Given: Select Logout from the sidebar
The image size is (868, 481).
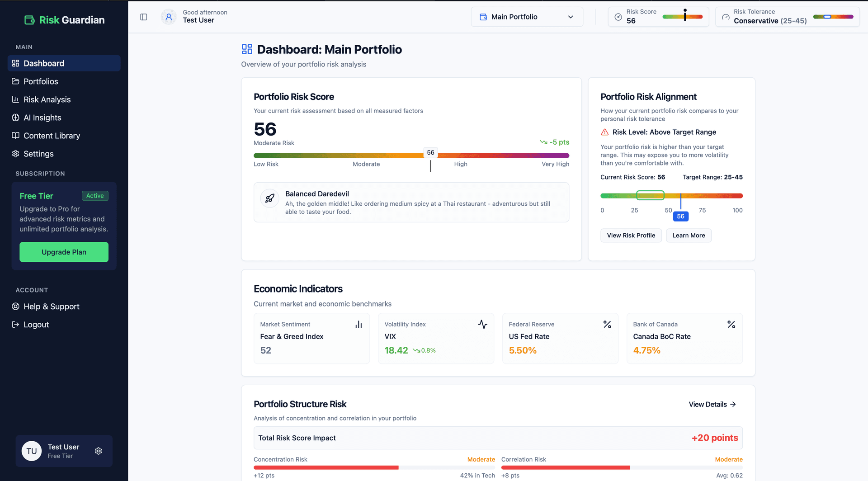Looking at the screenshot, I should [64, 325].
